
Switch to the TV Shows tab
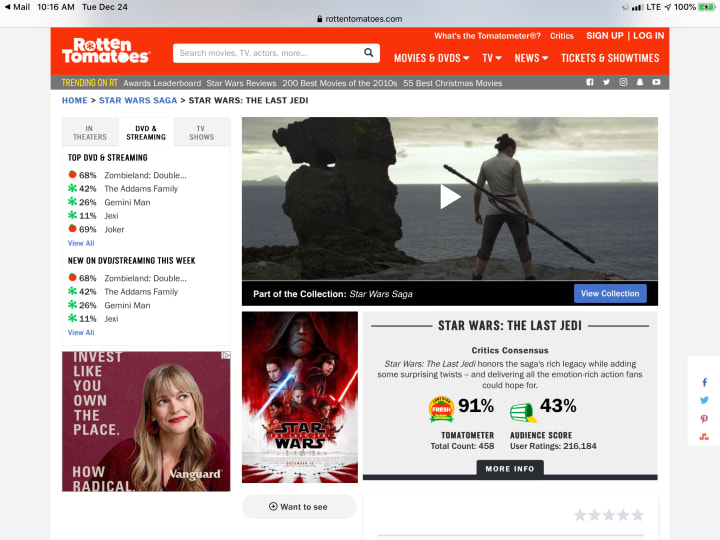[x=202, y=133]
